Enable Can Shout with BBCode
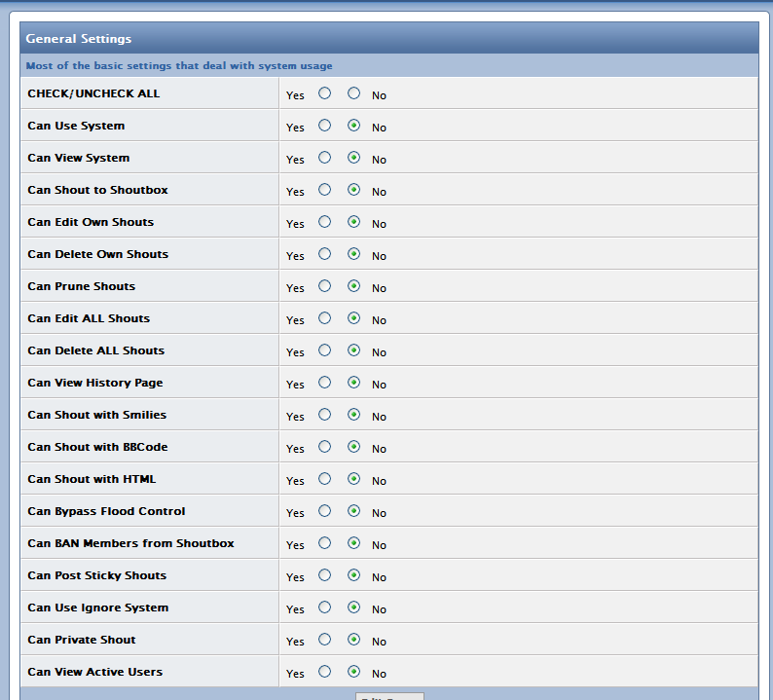This screenshot has width=773, height=700. (x=324, y=447)
